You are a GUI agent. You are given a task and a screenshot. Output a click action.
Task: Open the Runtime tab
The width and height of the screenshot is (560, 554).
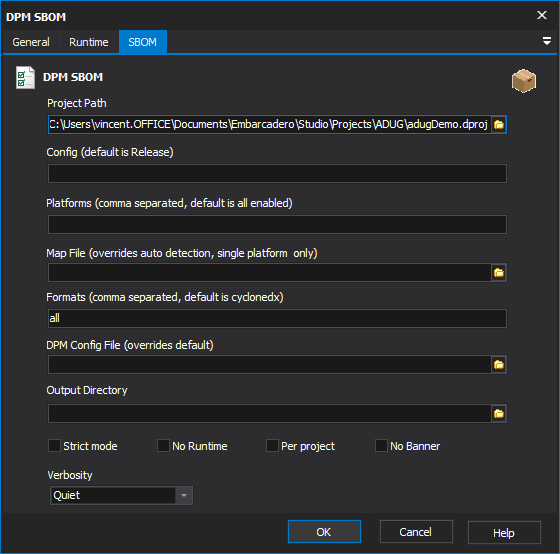pyautogui.click(x=89, y=42)
